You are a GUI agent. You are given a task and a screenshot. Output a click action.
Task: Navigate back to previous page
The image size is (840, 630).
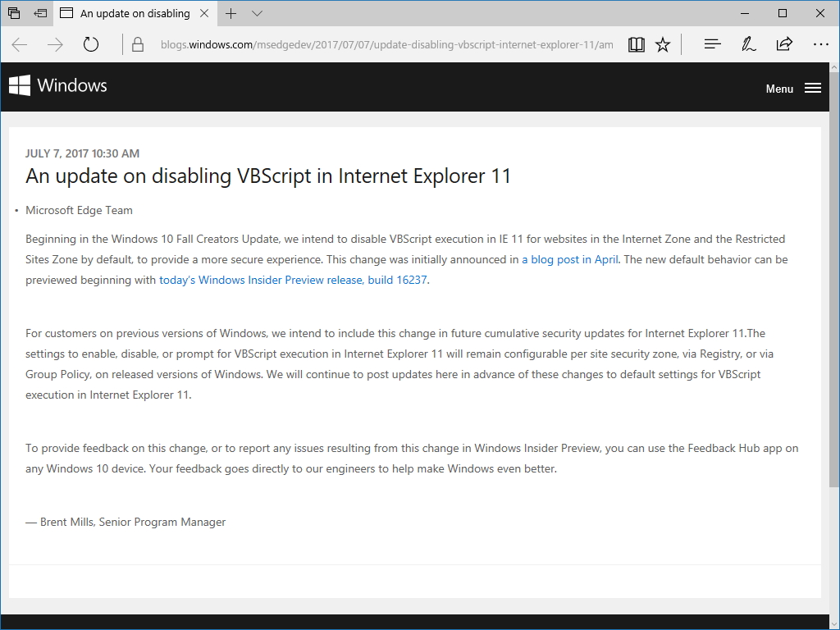(19, 44)
